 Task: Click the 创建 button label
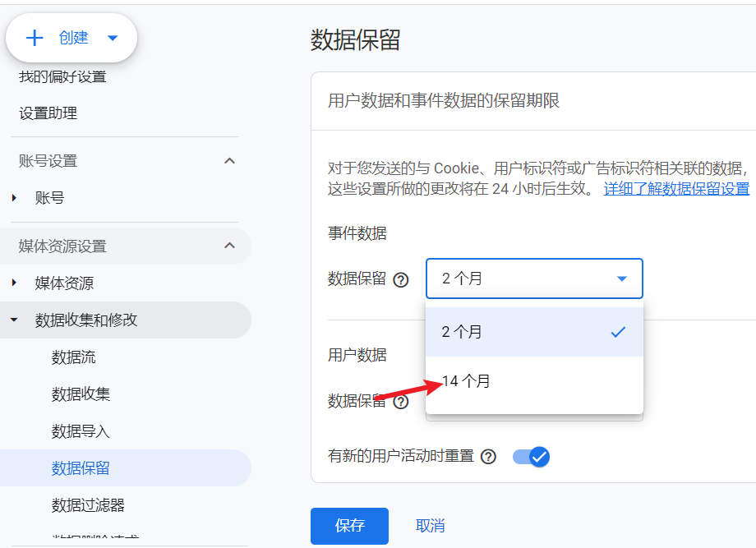[x=74, y=38]
